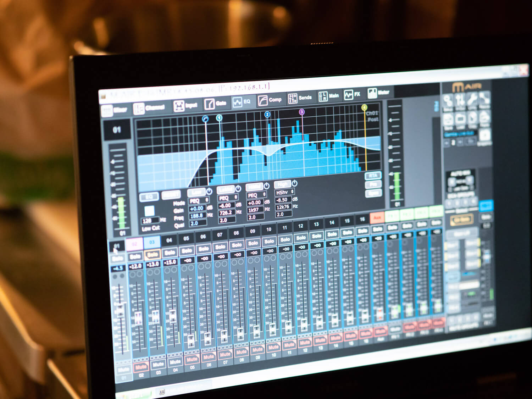Open the High band HShv mode dropdown

coord(284,192)
